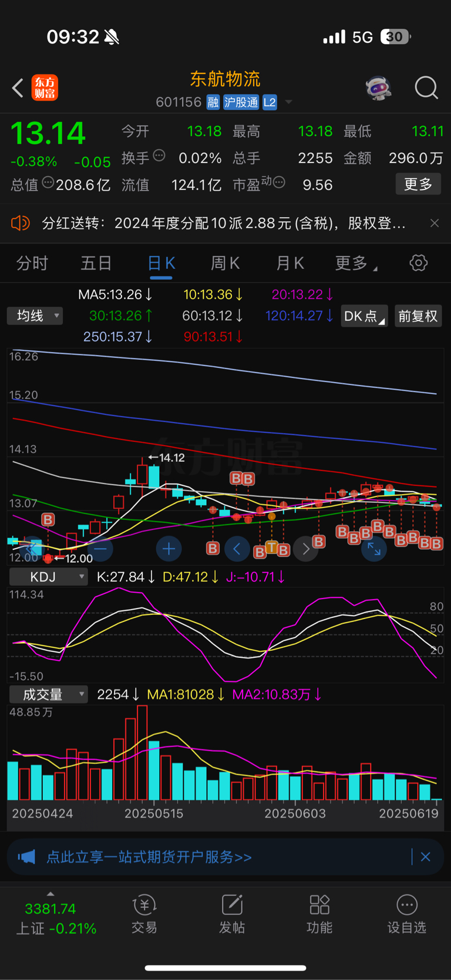The width and height of the screenshot is (451, 980).
Task: Toggle 前复权 adjustment mode
Action: pyautogui.click(x=418, y=316)
